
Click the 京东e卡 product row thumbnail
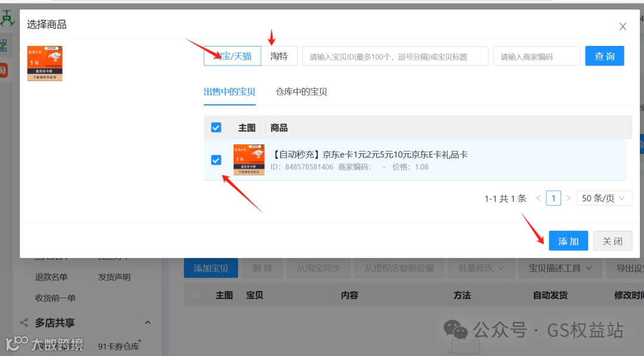click(249, 160)
